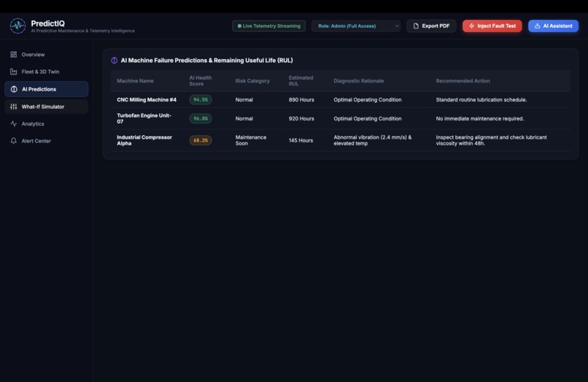Select the Turbofan Engine Unit-07 row name
Image resolution: width=588 pixels, height=382 pixels.
pos(144,119)
